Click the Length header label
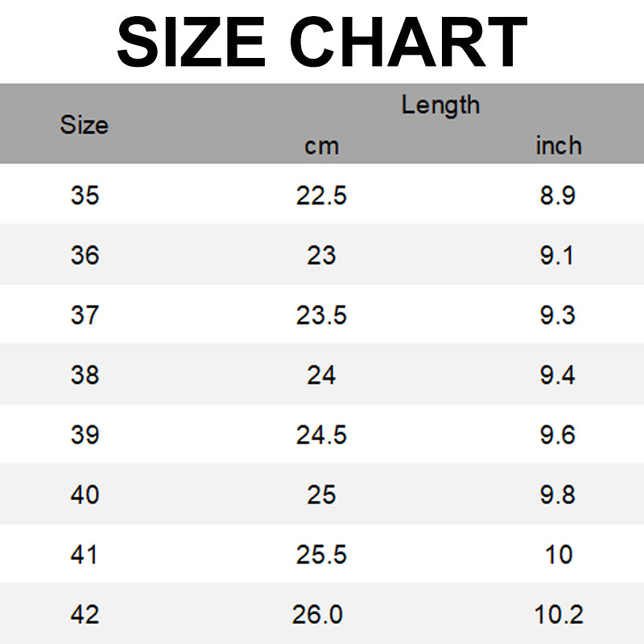This screenshot has height=644, width=644. pyautogui.click(x=440, y=105)
